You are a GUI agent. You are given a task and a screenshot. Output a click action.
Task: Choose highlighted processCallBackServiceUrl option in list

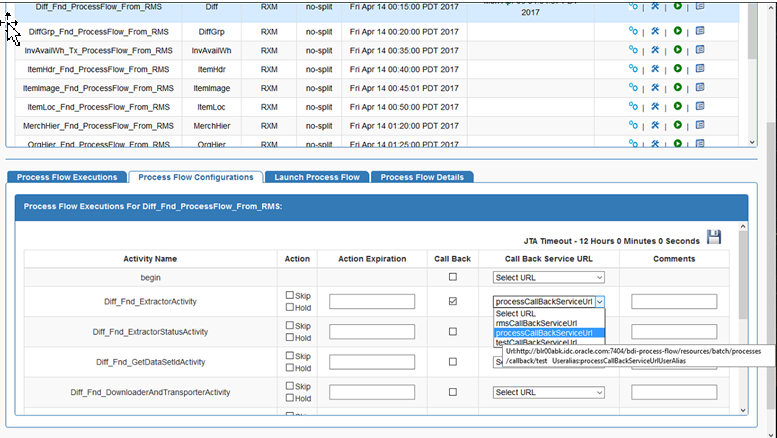coord(549,333)
